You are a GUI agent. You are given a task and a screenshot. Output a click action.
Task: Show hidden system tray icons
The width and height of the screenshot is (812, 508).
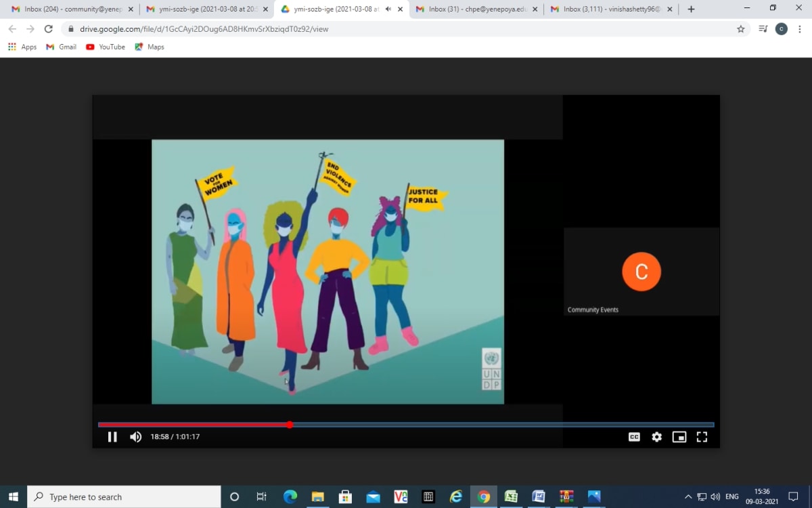click(x=688, y=496)
